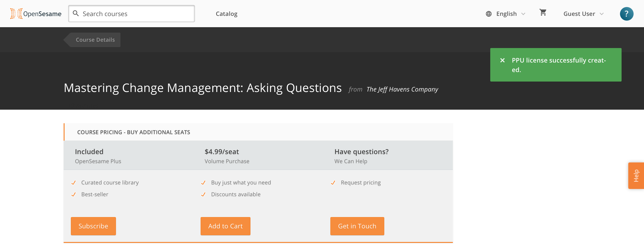Read the PPU license successfully created message
The width and height of the screenshot is (644, 249).
tap(559, 65)
